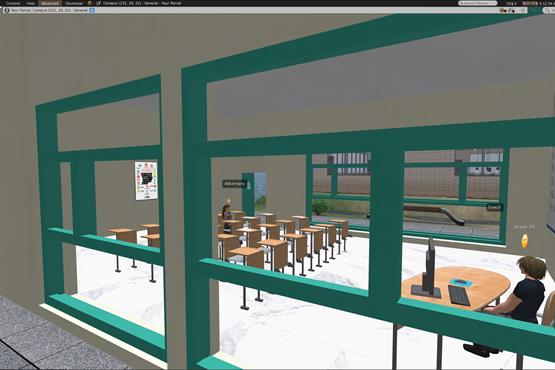Click the clock time in the menu bar
This screenshot has height=370, width=555.
tap(546, 3)
